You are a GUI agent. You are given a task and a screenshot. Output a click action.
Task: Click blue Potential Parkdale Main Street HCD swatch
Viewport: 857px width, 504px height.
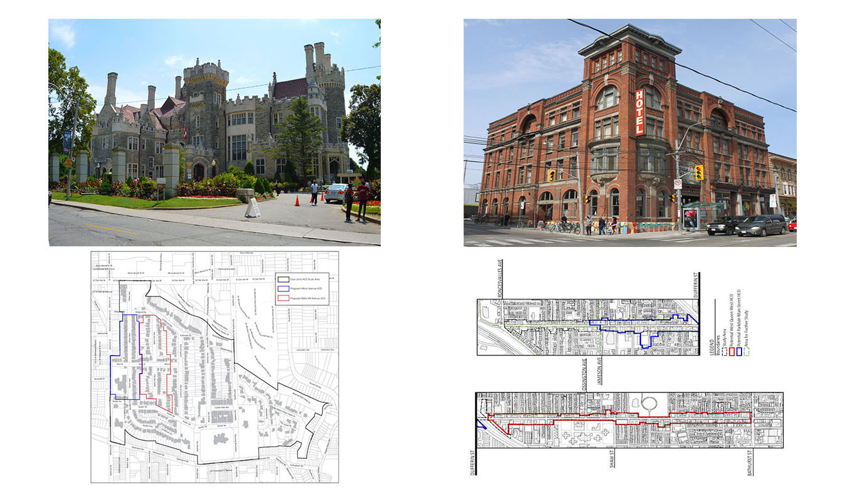click(x=739, y=350)
